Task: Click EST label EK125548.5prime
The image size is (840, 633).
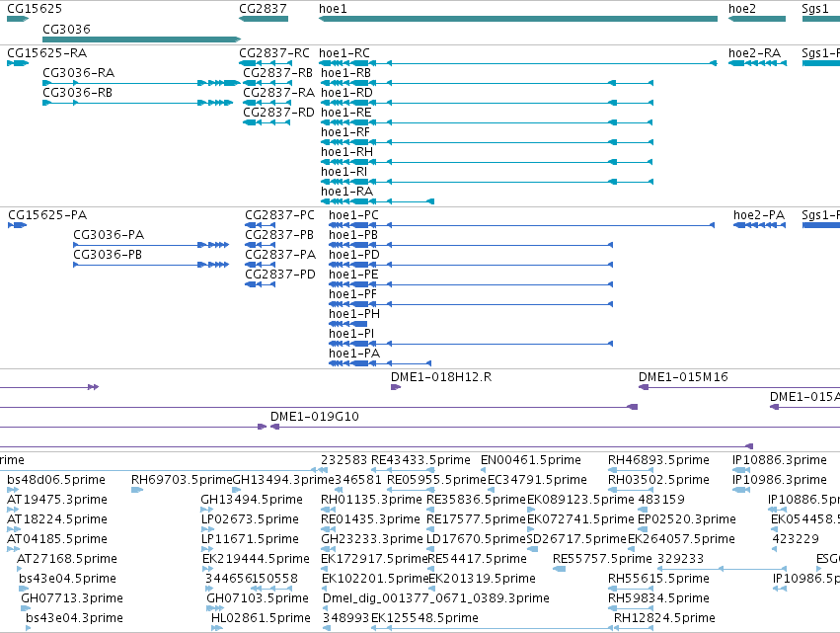Action: (424, 618)
